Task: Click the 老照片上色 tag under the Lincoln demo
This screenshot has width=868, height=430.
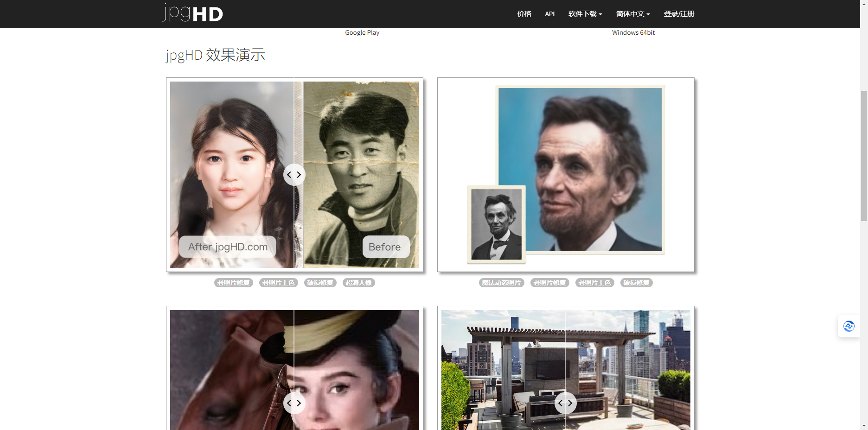Action: point(595,282)
